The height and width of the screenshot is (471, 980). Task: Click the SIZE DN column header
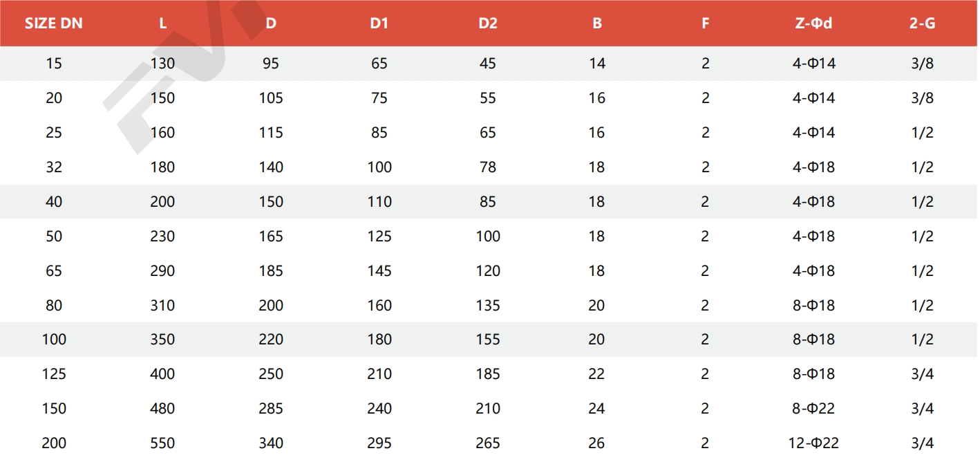pos(53,23)
